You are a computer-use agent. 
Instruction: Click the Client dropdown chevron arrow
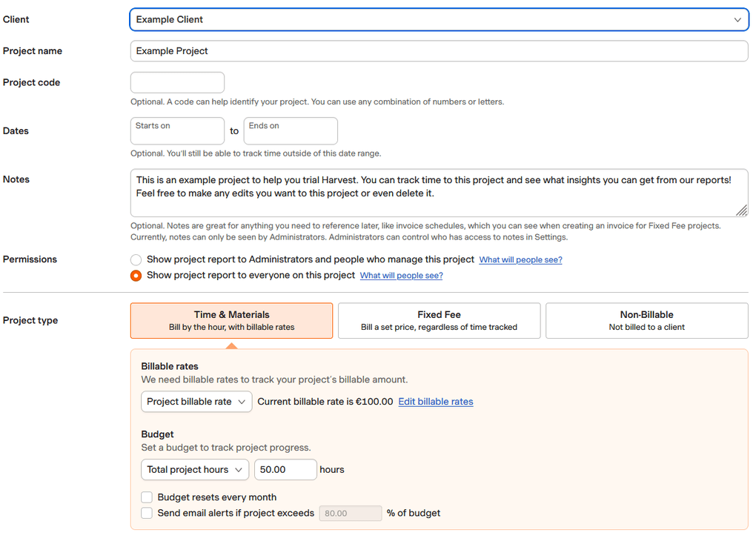[738, 19]
